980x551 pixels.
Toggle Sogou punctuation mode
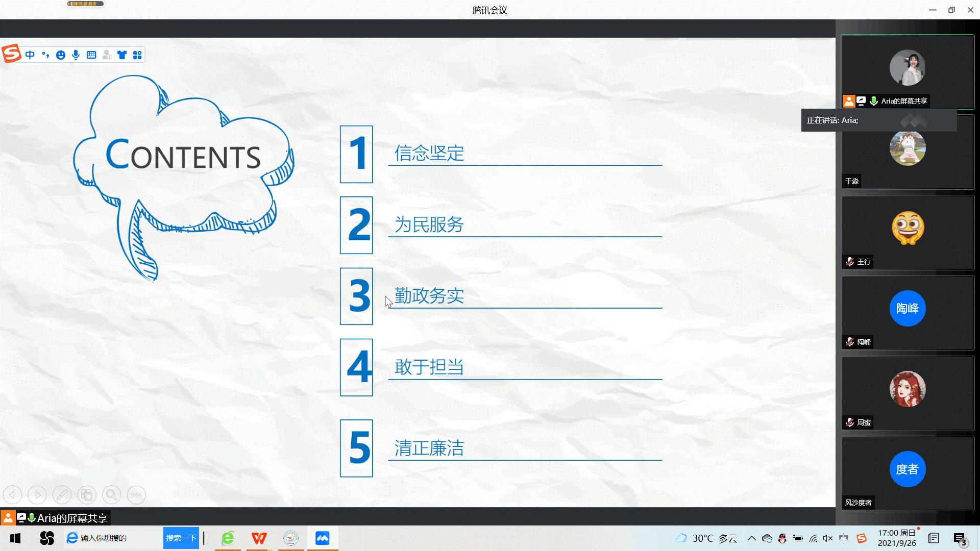[x=45, y=55]
